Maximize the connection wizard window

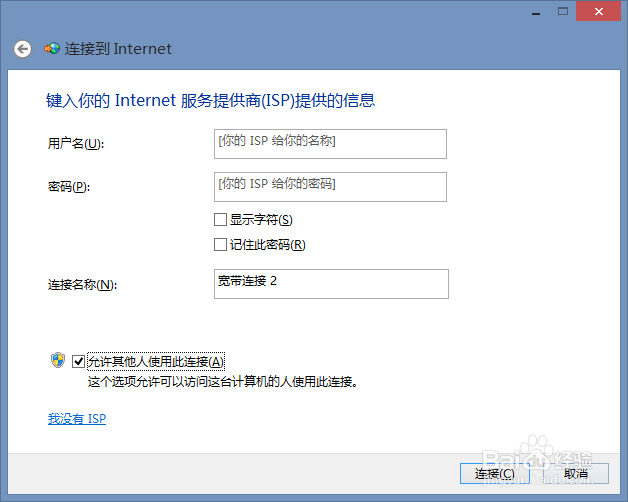coord(563,11)
